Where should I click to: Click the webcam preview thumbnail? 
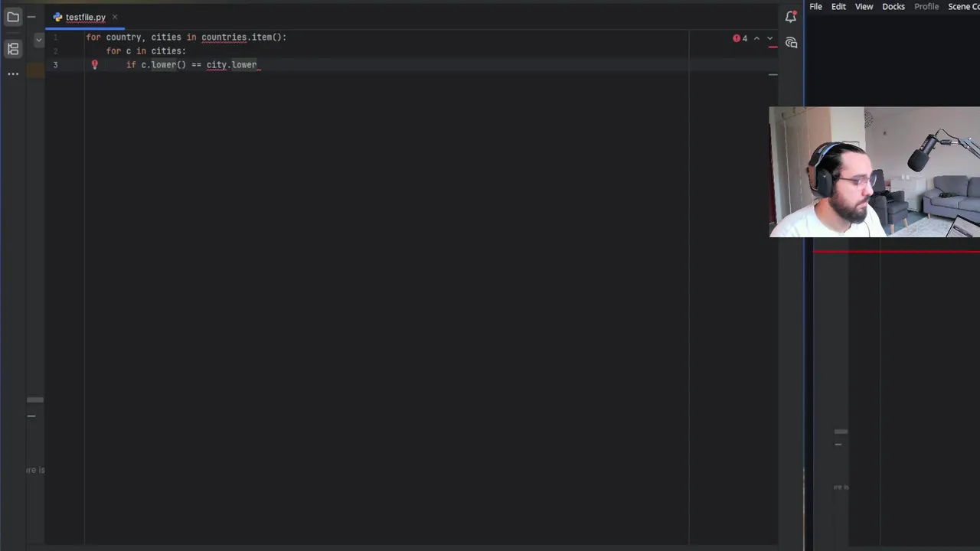pos(874,172)
